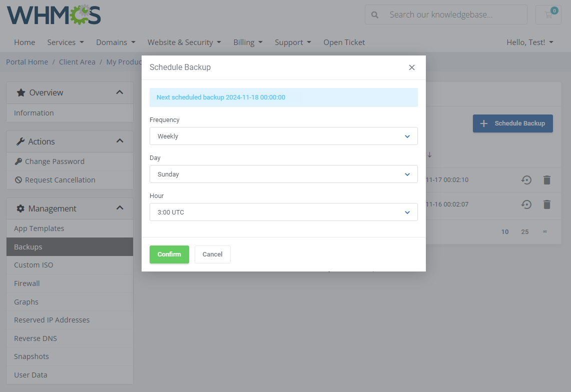571x392 pixels.
Task: Open Reverse DNS in the sidebar
Action: (x=70, y=338)
